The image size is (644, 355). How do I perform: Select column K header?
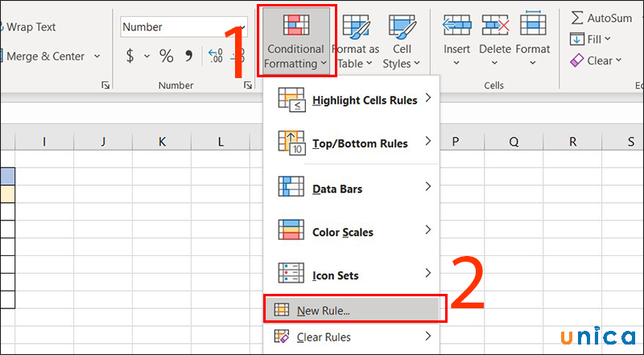pos(162,142)
